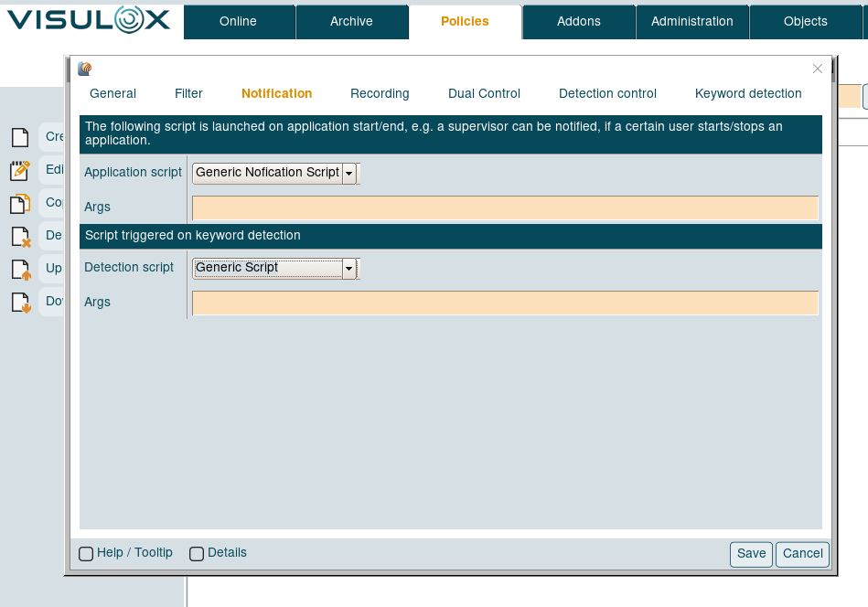868x607 pixels.
Task: Click the Create new document icon
Action: click(19, 138)
